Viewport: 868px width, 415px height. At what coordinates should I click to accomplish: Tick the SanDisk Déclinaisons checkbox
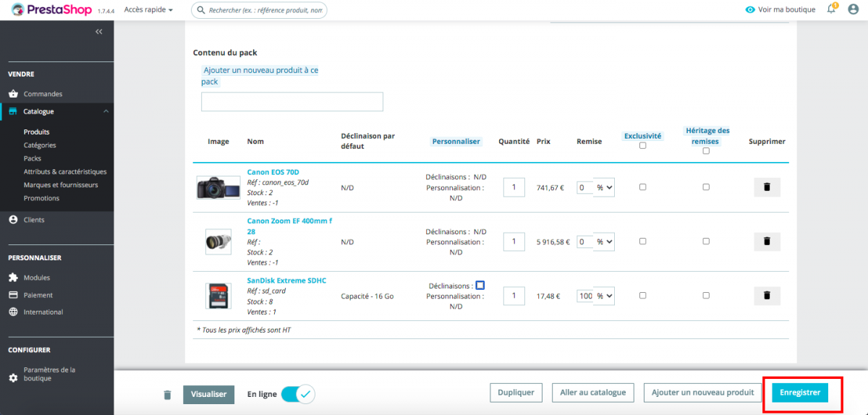point(480,286)
